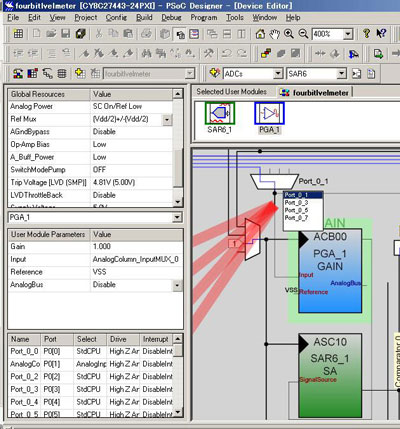Select the hand pan tool
The image size is (400, 429).
tap(274, 34)
